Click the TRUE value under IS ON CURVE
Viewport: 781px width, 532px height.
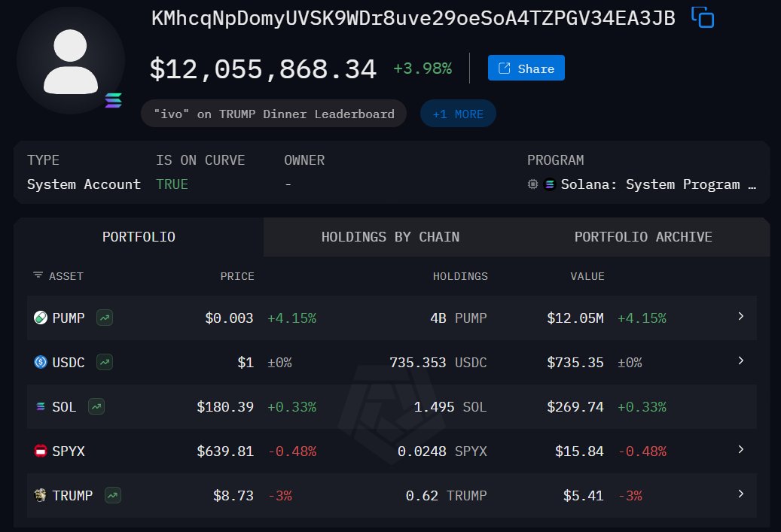pos(172,184)
